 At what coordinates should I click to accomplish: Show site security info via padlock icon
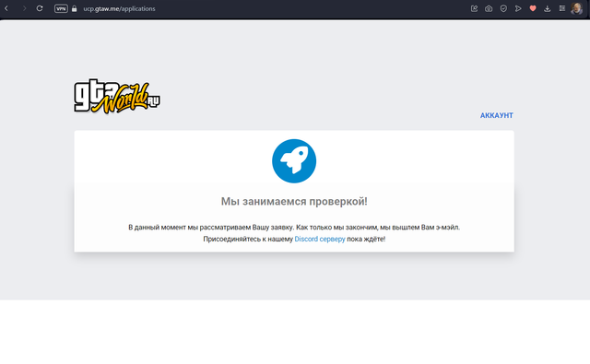pyautogui.click(x=74, y=8)
